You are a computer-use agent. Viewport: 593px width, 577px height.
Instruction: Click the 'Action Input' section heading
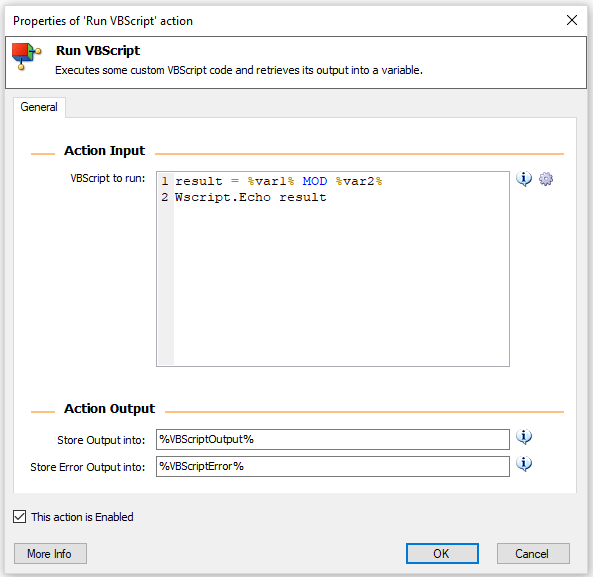coord(104,150)
